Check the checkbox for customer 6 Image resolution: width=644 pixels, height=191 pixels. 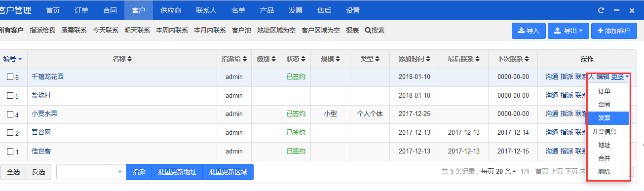point(10,77)
